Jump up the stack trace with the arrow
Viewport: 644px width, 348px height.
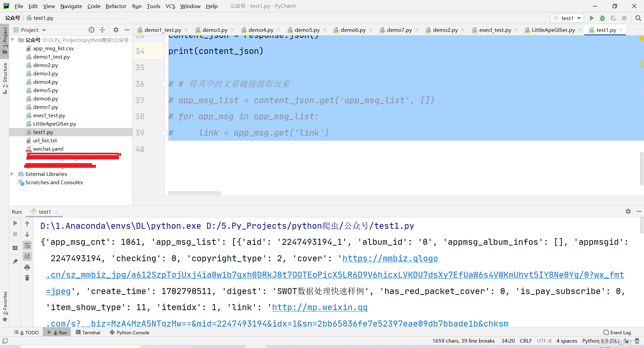pyautogui.click(x=27, y=223)
